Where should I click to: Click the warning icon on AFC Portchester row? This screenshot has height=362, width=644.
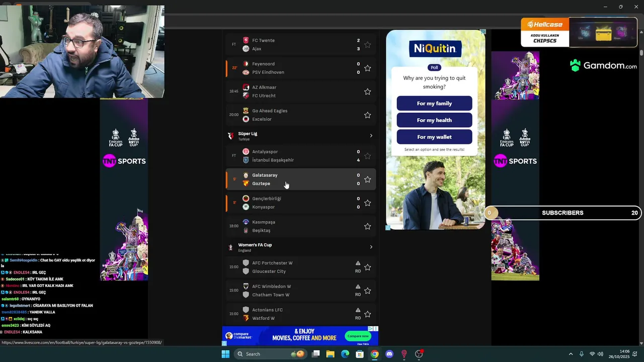pyautogui.click(x=358, y=263)
